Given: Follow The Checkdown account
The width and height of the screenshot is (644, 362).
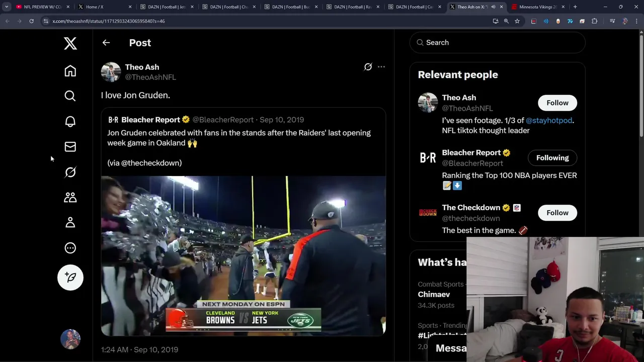Looking at the screenshot, I should pyautogui.click(x=557, y=213).
